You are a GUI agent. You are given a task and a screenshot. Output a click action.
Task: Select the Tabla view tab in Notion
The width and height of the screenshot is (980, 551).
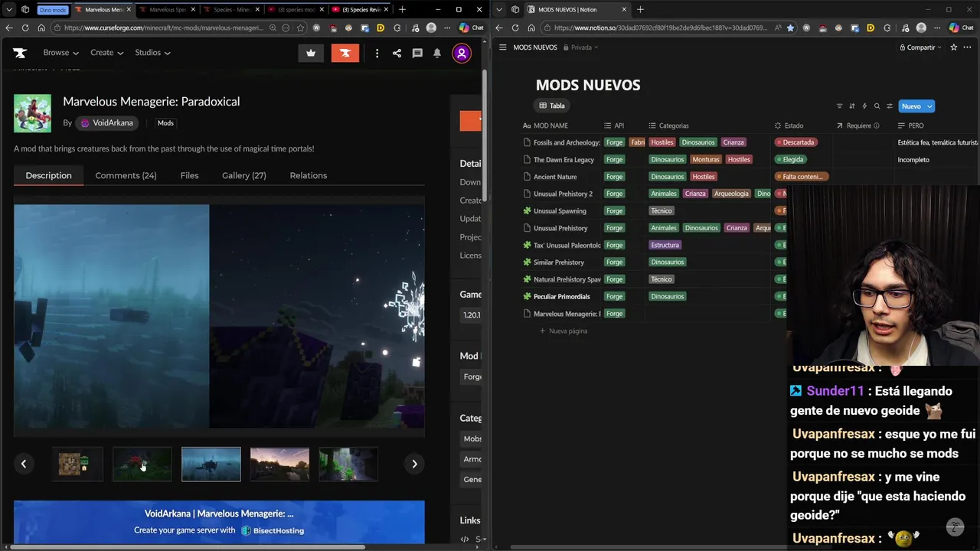click(552, 106)
